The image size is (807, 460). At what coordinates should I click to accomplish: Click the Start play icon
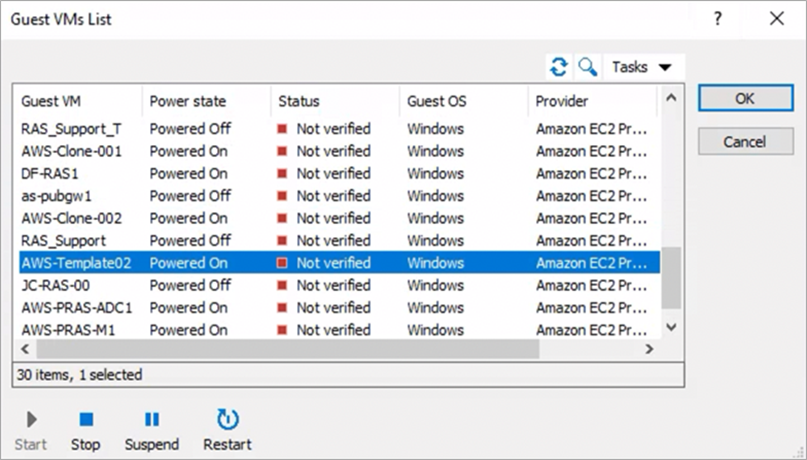[31, 420]
